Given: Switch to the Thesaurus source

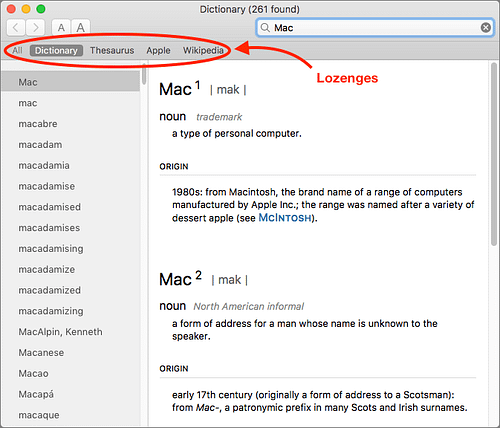Looking at the screenshot, I should 112,50.
